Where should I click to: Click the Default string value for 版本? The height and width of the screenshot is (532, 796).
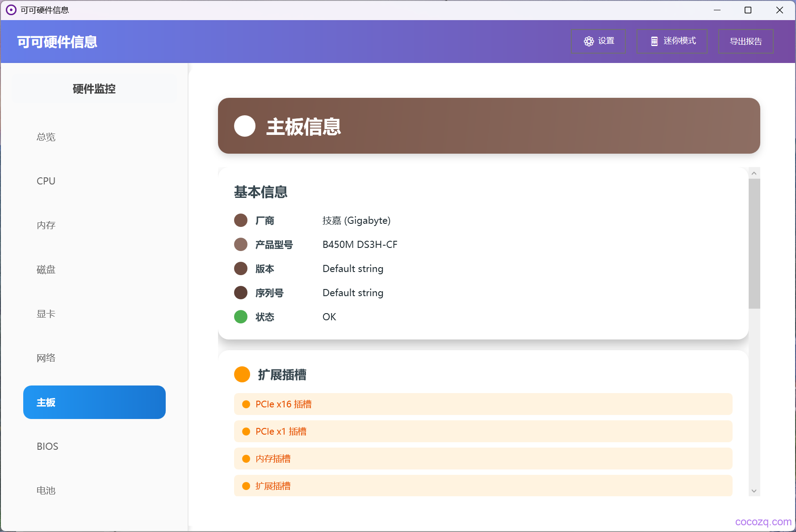click(353, 269)
